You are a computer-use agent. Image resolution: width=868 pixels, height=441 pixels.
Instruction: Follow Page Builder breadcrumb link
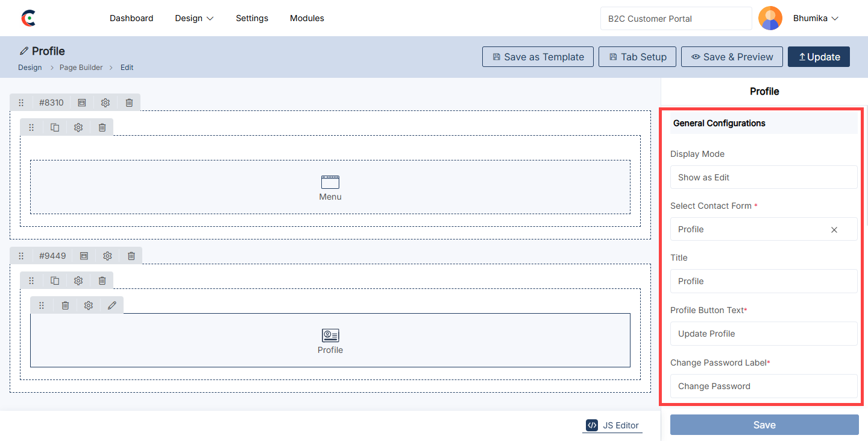pyautogui.click(x=81, y=68)
